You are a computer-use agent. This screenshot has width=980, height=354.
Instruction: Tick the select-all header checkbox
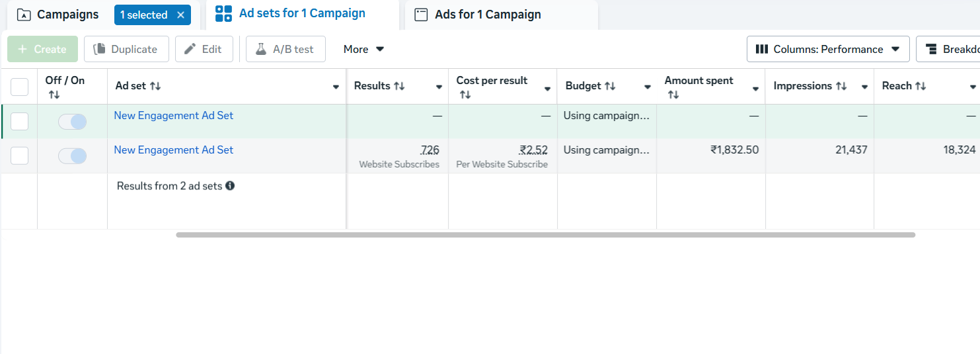point(20,87)
